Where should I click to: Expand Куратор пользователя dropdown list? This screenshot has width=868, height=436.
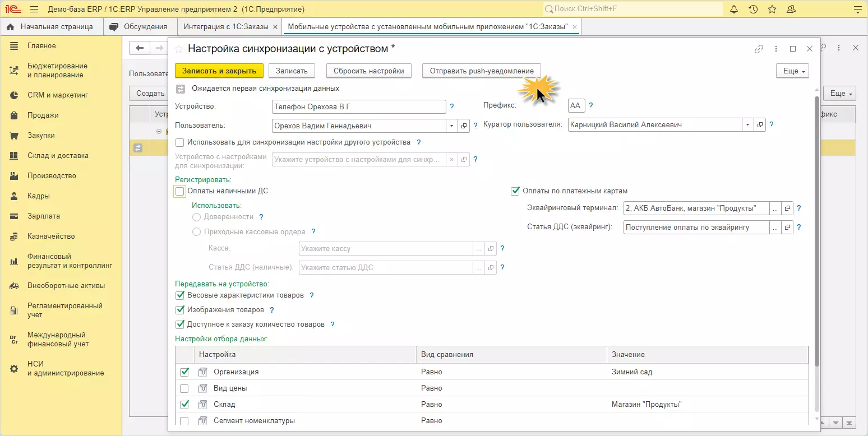tap(748, 125)
